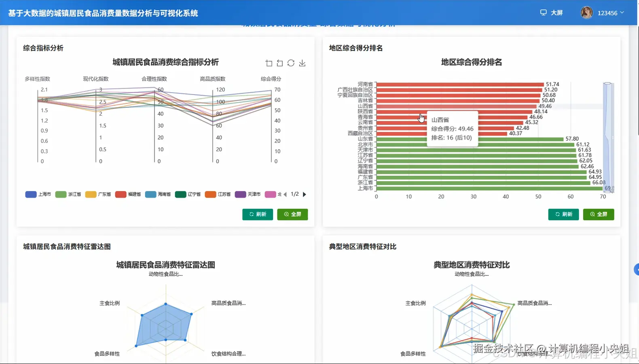Open 地区综合得分排名 panel fullscreen with 全屏
639x364 pixels.
pyautogui.click(x=599, y=214)
